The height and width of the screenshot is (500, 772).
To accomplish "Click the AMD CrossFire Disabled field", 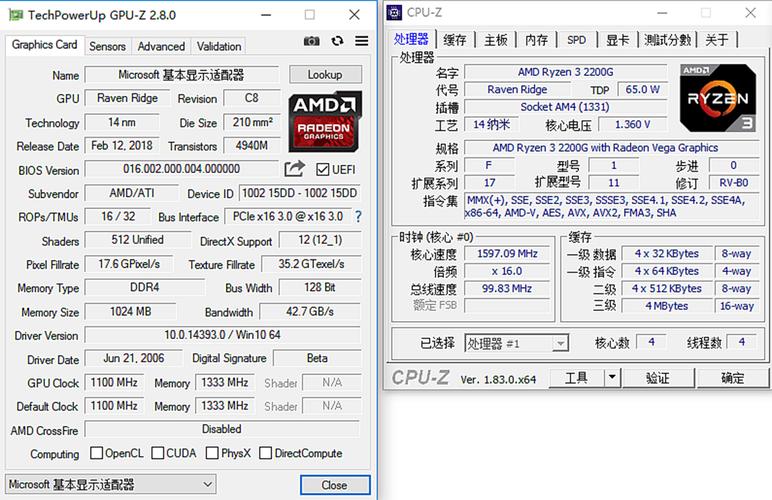I will (223, 429).
